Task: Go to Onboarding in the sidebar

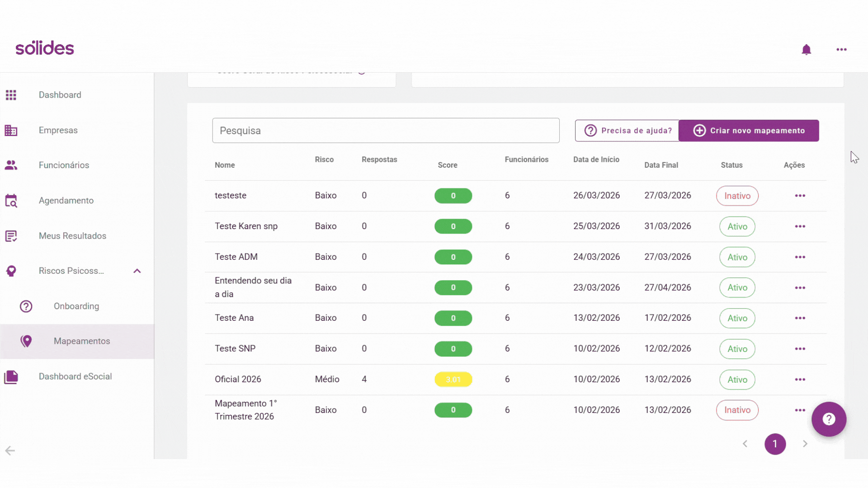Action: coord(77,306)
